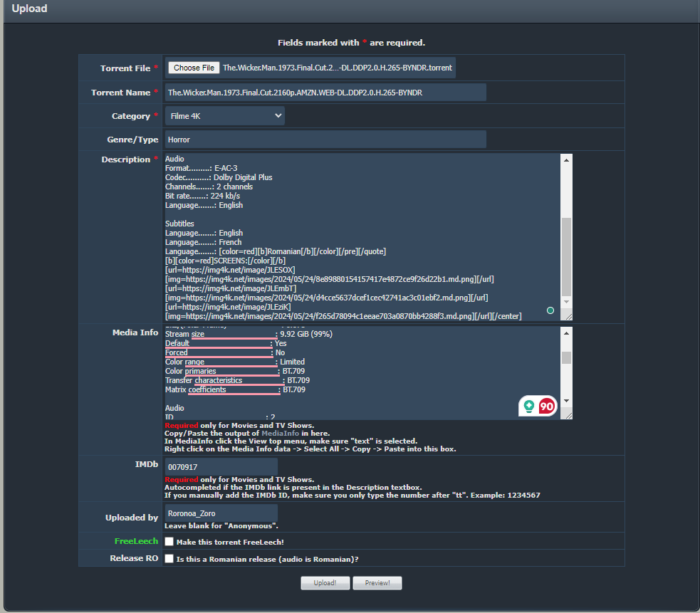Click the green lightbulb suggestions icon
The width and height of the screenshot is (700, 613).
tap(528, 407)
